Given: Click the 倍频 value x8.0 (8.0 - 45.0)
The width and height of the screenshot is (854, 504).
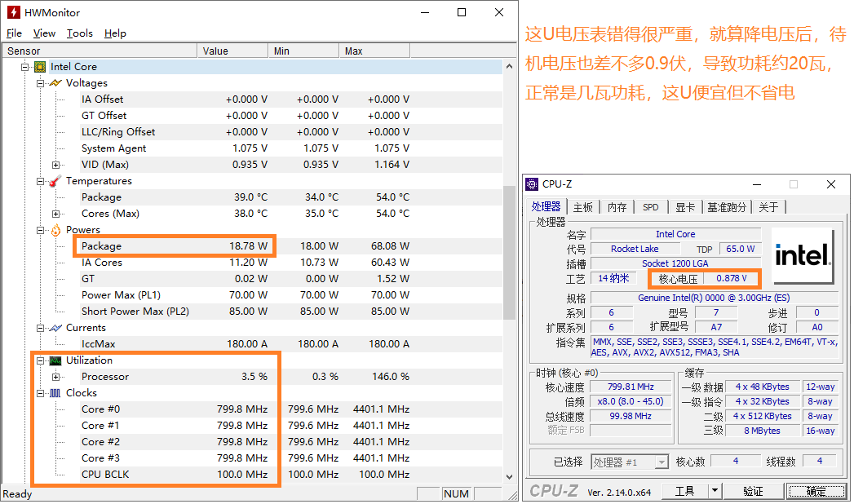Looking at the screenshot, I should pos(631,402).
